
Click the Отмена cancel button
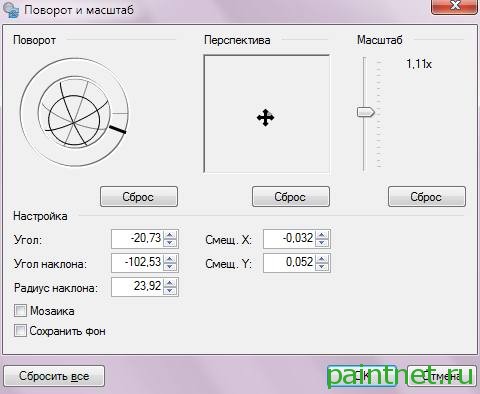(442, 376)
